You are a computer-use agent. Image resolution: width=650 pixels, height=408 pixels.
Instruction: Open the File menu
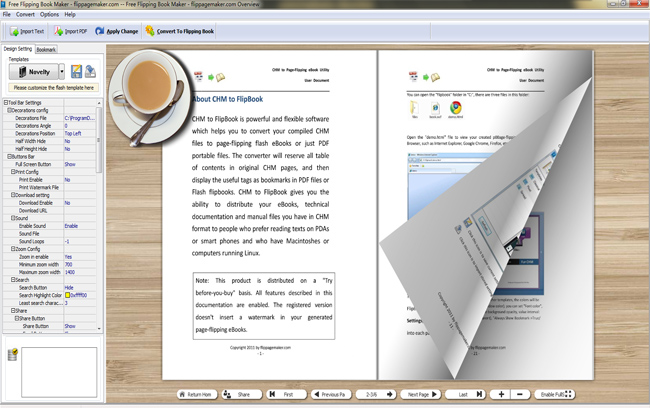point(7,14)
